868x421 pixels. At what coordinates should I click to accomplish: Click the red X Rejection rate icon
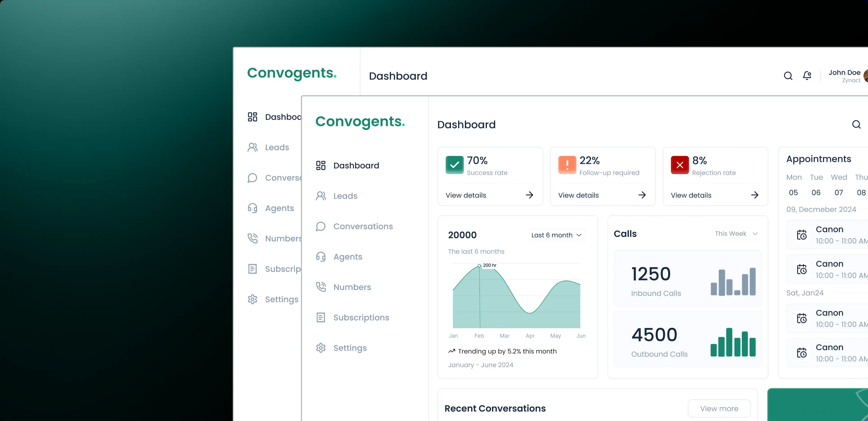click(680, 165)
